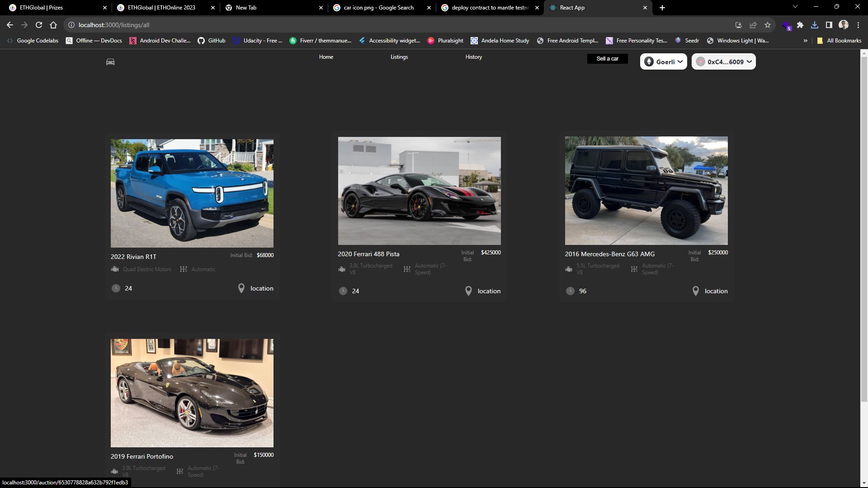Open the Mercedes-Benz G63 AMG photo
The image size is (868, 488).
click(x=646, y=191)
